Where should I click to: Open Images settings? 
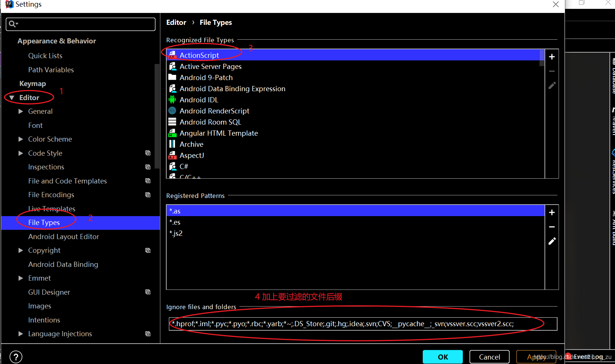click(x=40, y=306)
